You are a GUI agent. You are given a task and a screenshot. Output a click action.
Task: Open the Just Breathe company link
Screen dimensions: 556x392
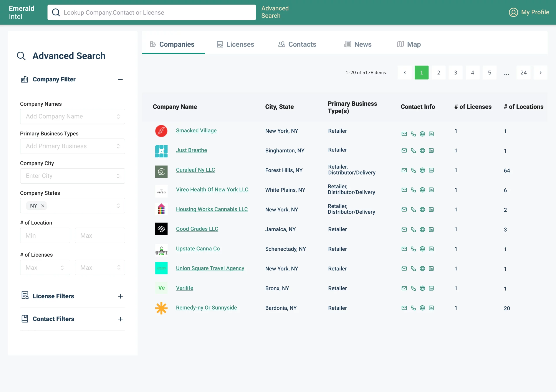point(191,150)
